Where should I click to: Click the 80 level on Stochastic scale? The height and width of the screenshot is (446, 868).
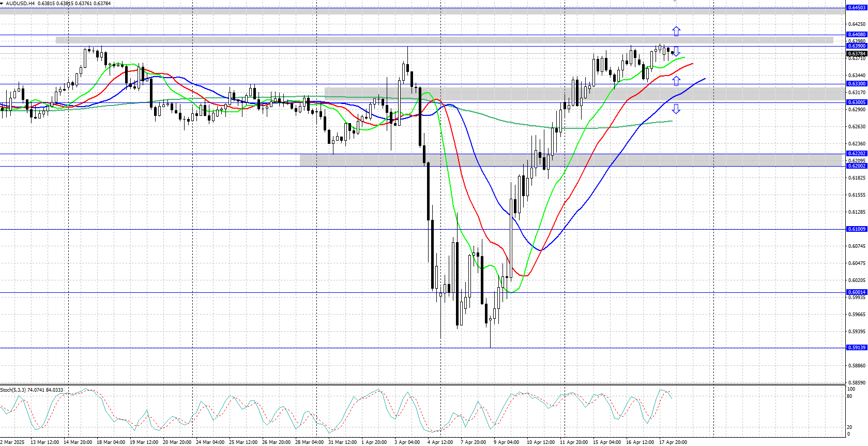[849, 396]
